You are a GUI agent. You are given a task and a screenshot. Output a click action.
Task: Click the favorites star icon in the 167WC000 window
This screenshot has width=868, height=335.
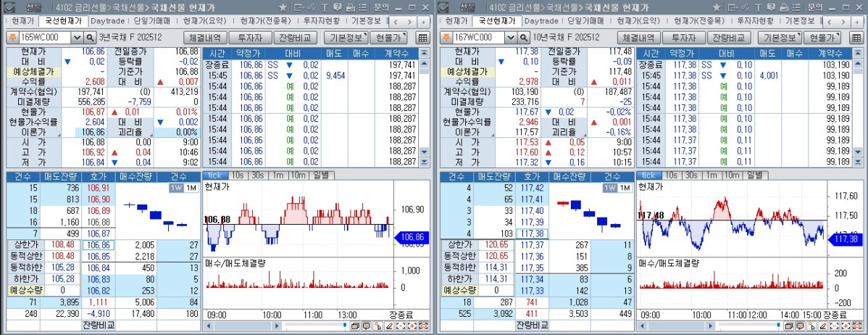coord(717,8)
